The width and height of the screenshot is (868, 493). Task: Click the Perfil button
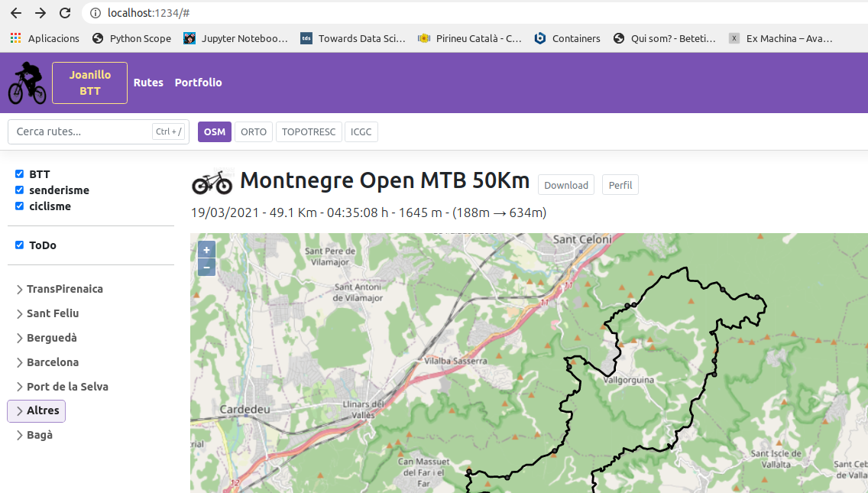(x=620, y=185)
